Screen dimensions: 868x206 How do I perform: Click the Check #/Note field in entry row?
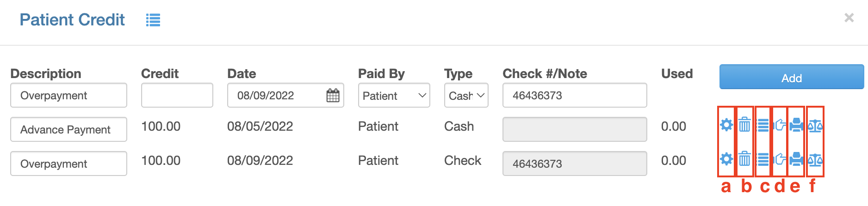pyautogui.click(x=575, y=95)
